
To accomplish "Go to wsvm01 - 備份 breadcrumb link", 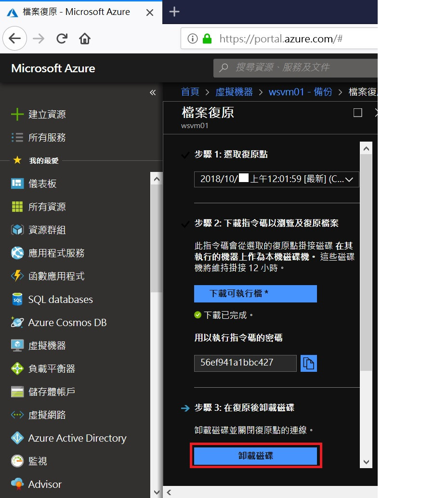I will pyautogui.click(x=300, y=92).
